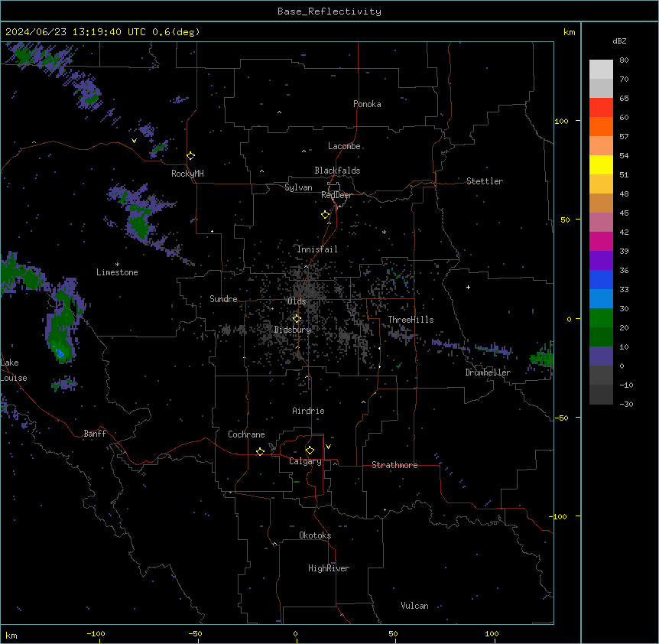
Task: Click the red 65 dBZ legend swatch
Action: click(x=601, y=107)
